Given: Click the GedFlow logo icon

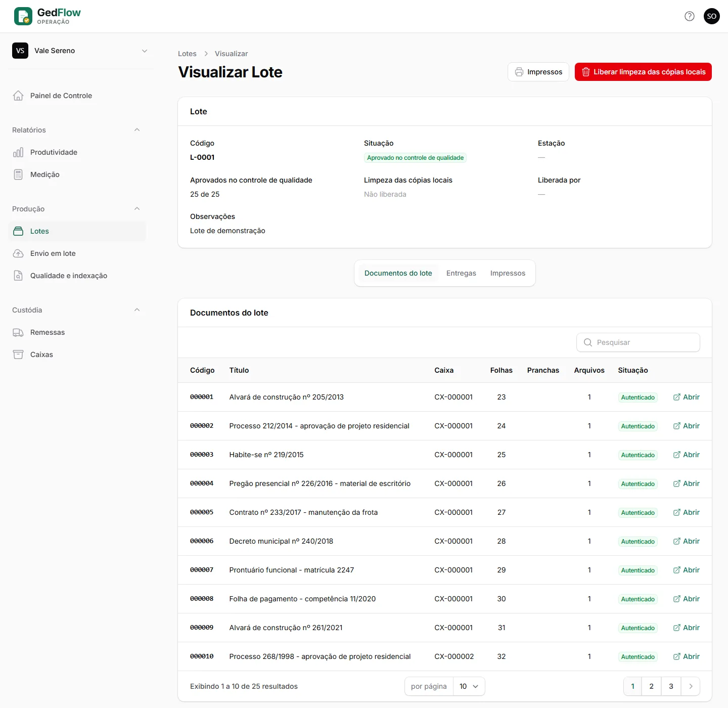Looking at the screenshot, I should [23, 16].
